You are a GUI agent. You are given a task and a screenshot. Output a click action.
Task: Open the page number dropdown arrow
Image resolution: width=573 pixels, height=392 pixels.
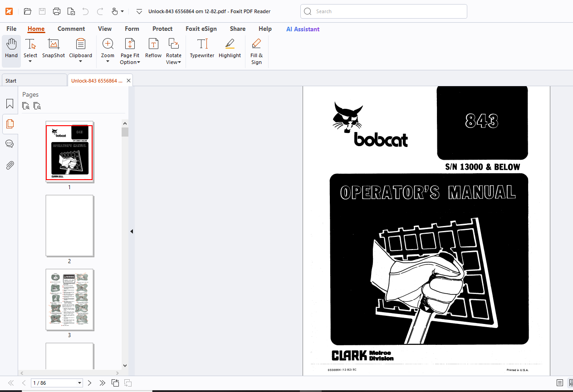click(80, 383)
